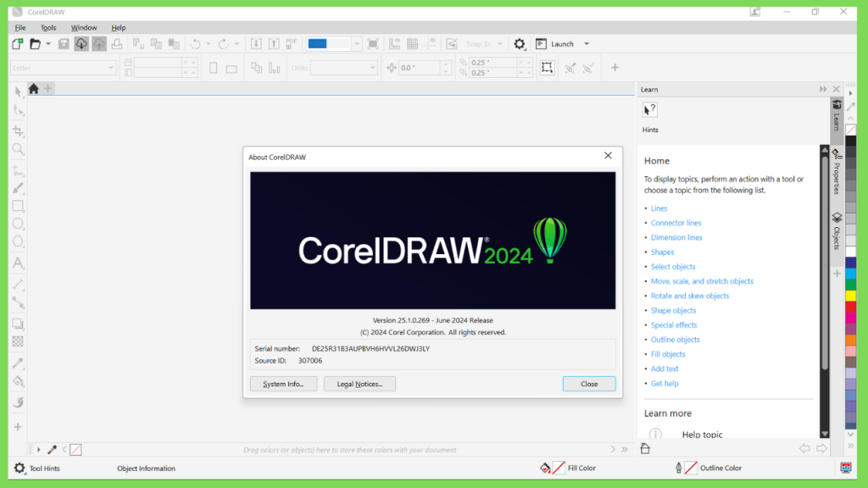Viewport: 868px width, 488px height.
Task: Switch to the Properties docker tab
Action: pyautogui.click(x=837, y=171)
